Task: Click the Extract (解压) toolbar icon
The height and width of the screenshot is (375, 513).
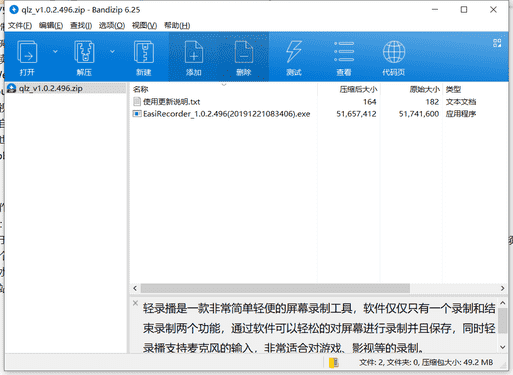Action: (84, 52)
